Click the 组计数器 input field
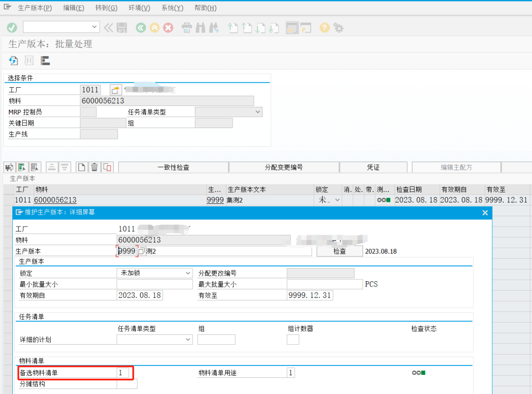The height and width of the screenshot is (394, 532). coord(293,339)
